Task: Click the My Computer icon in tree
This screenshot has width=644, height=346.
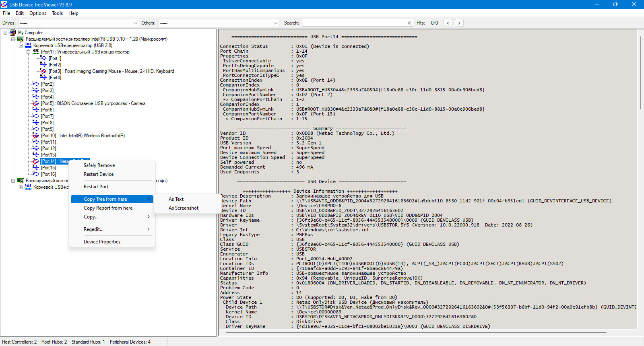Action: 13,33
